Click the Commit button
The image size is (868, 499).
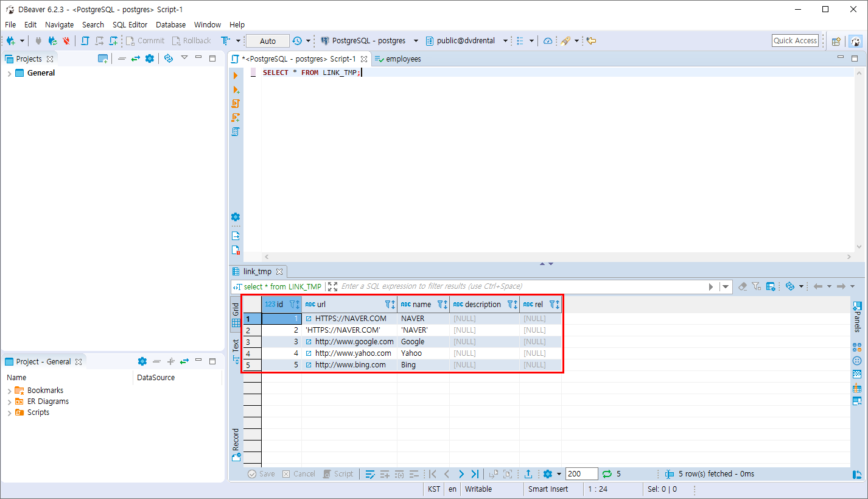145,41
